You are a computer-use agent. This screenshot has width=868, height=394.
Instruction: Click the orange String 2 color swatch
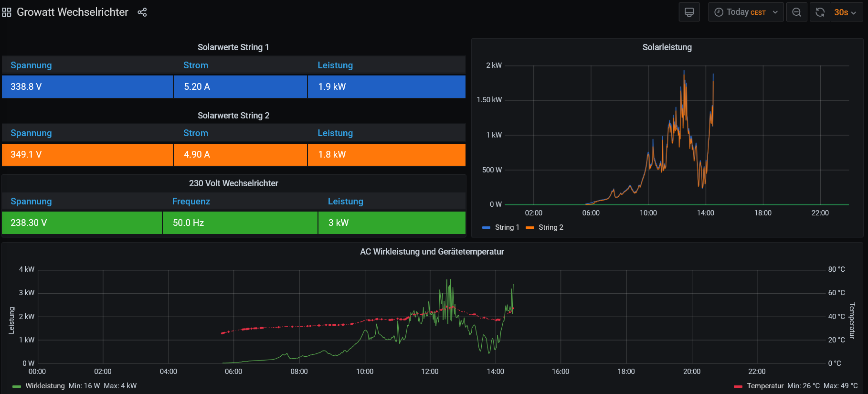tap(530, 228)
